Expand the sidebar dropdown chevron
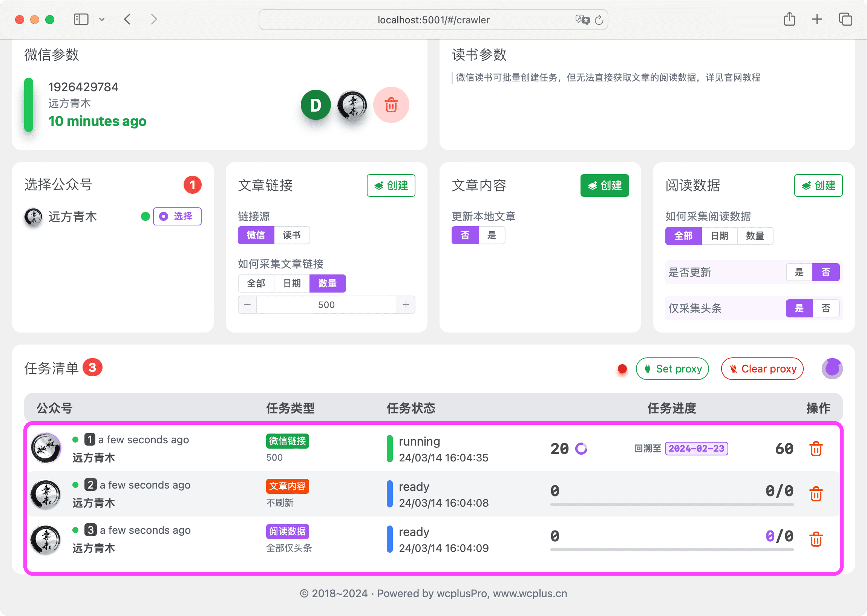 click(102, 19)
